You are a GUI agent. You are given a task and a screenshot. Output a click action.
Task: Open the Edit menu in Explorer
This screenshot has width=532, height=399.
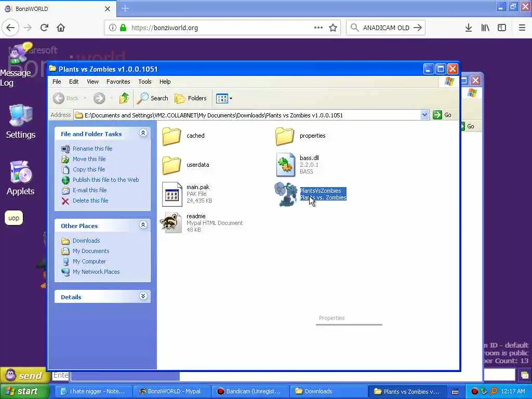pos(74,82)
